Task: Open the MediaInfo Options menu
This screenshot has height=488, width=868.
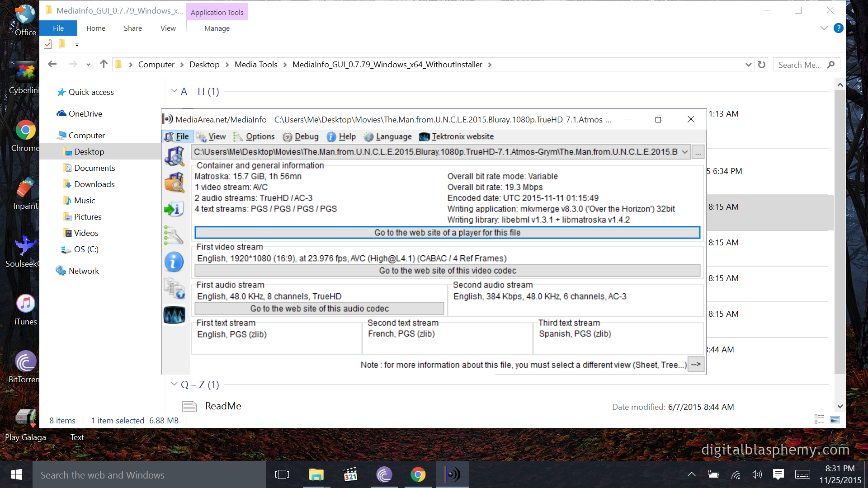Action: pyautogui.click(x=254, y=136)
